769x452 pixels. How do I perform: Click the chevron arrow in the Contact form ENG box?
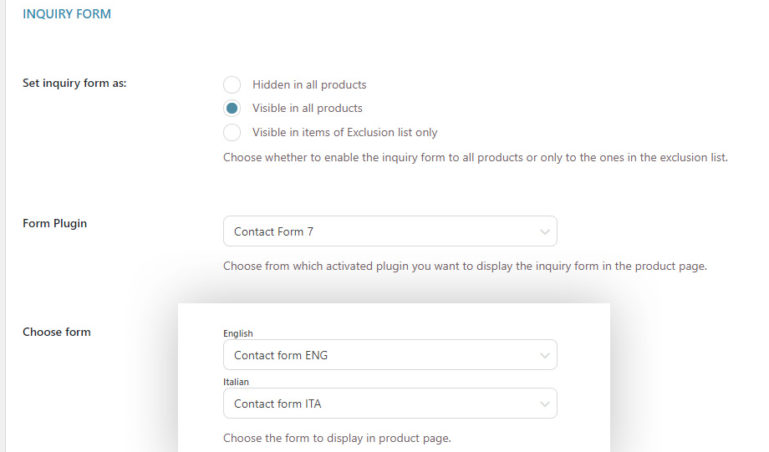(544, 355)
